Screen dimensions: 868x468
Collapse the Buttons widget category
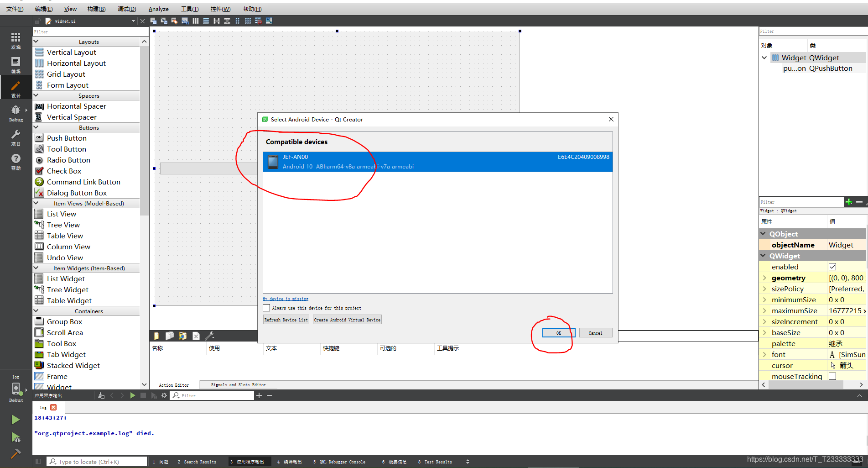coord(36,127)
